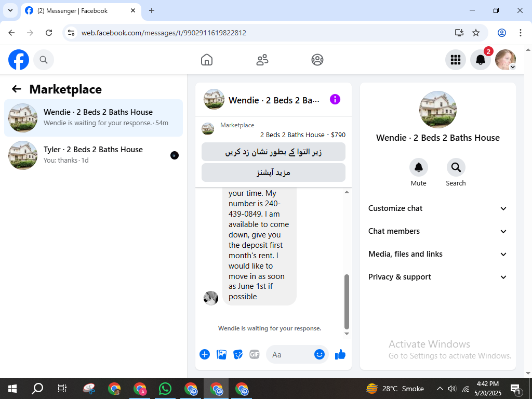Expand the Customize chat section
Viewport: 532px width, 399px height.
[437, 208]
